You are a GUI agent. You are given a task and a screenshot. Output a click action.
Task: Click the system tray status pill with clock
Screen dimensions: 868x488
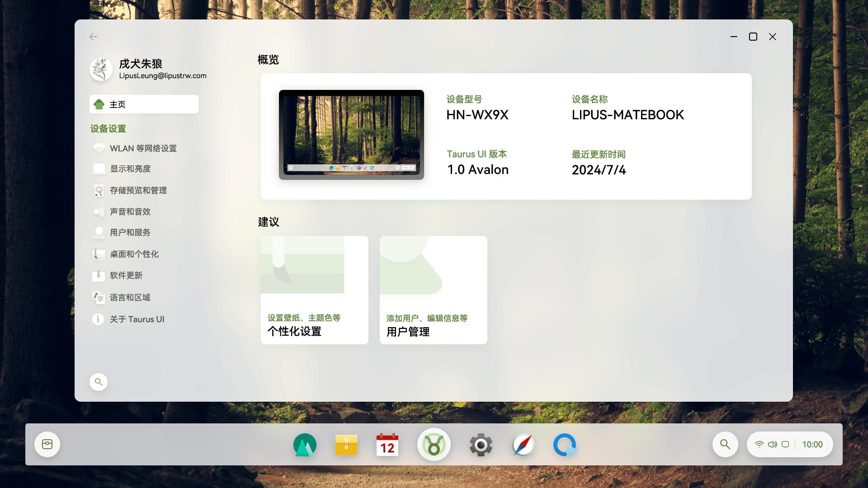pyautogui.click(x=790, y=445)
